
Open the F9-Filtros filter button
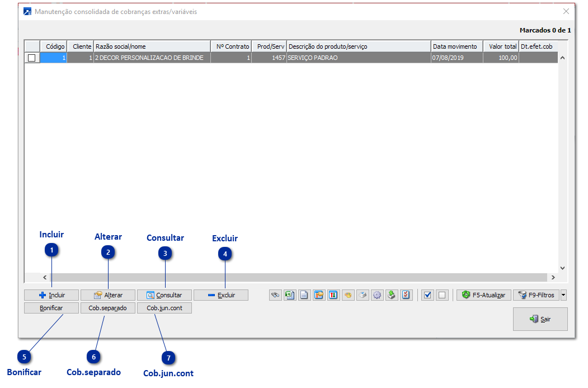[537, 295]
